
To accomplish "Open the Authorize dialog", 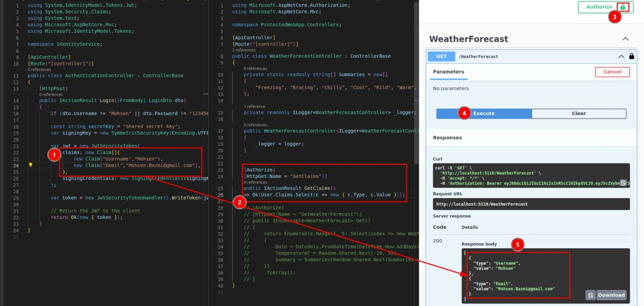I will (599, 7).
